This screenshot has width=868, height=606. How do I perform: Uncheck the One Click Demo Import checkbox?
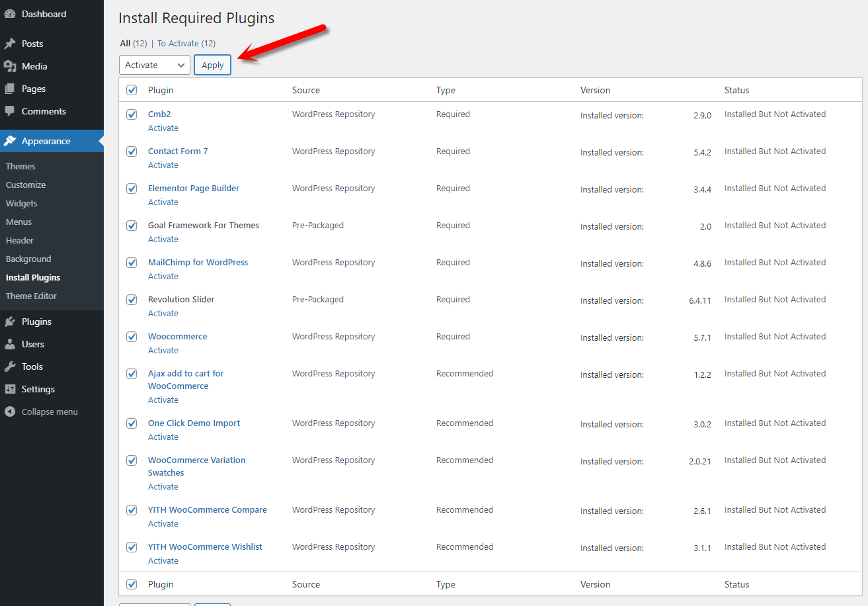[132, 423]
